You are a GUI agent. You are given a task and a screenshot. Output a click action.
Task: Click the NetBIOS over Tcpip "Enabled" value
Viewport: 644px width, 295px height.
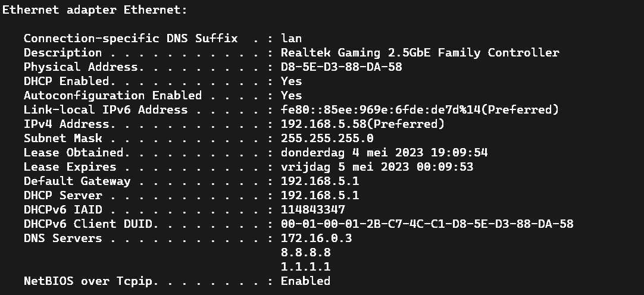[x=305, y=281]
